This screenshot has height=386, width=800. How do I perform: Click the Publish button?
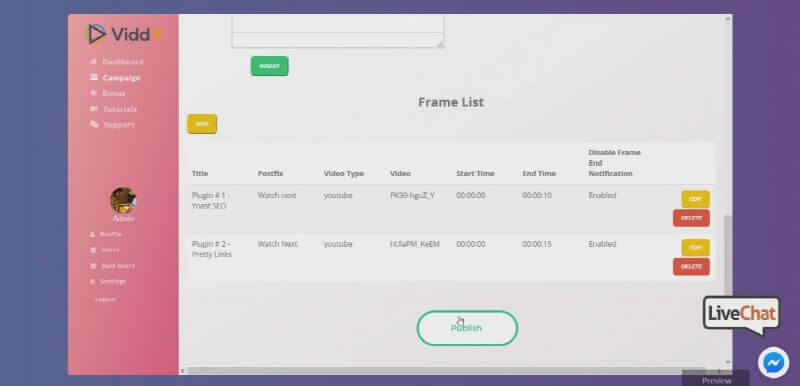point(467,328)
